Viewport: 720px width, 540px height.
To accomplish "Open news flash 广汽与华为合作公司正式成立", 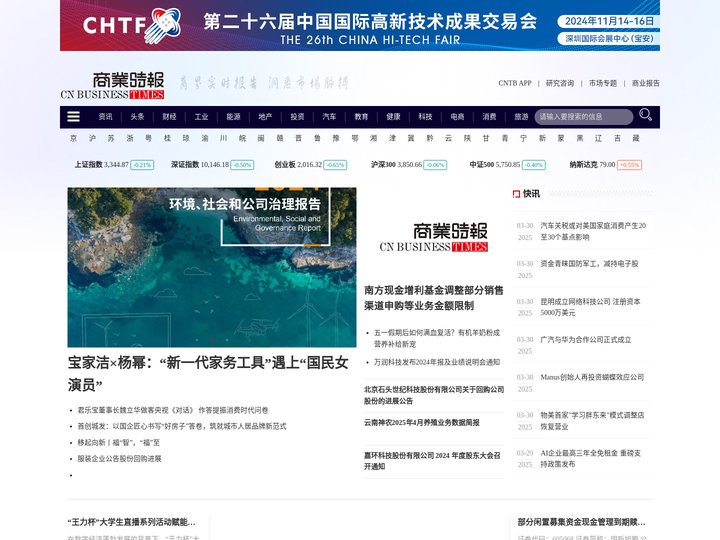I will (585, 340).
